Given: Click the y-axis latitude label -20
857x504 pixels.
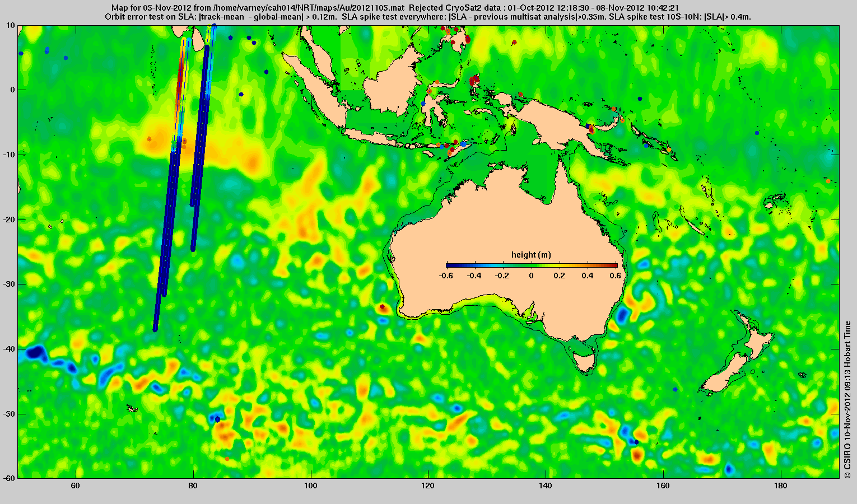Looking at the screenshot, I should coord(9,220).
